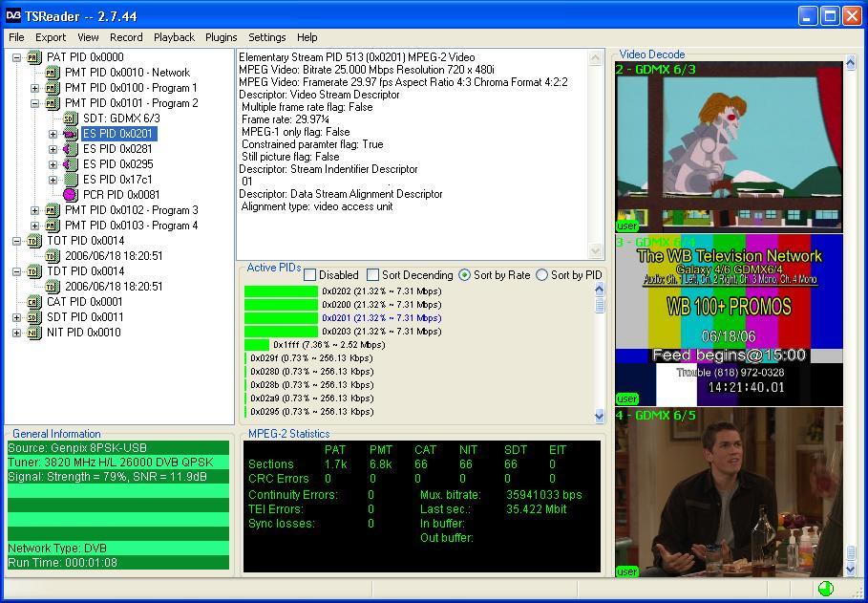This screenshot has width=868, height=603.
Task: Click the GDMX 6/5 video thumbnail
Action: click(x=729, y=492)
